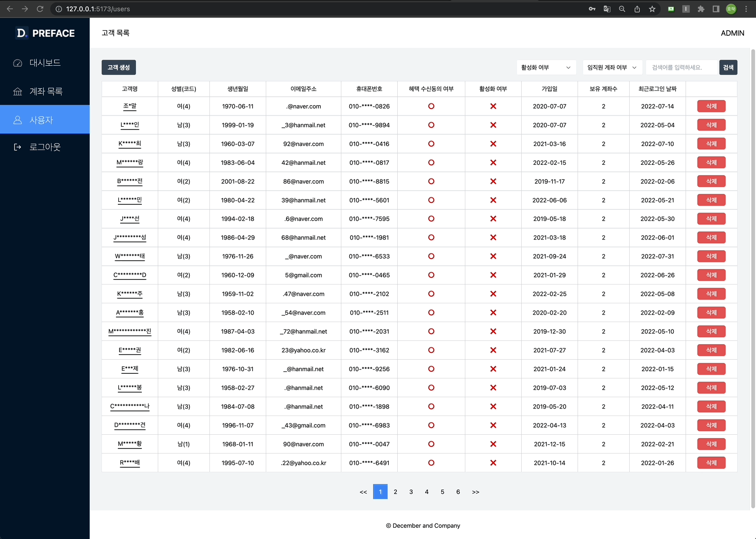This screenshot has height=539, width=756.
Task: Click the user silhouette icon for 사용자
Action: click(x=18, y=120)
